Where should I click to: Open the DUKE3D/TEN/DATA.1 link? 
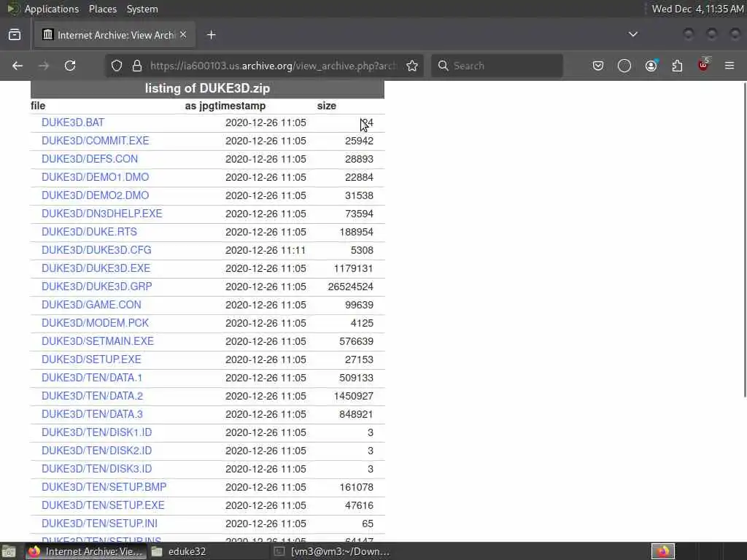[92, 378]
